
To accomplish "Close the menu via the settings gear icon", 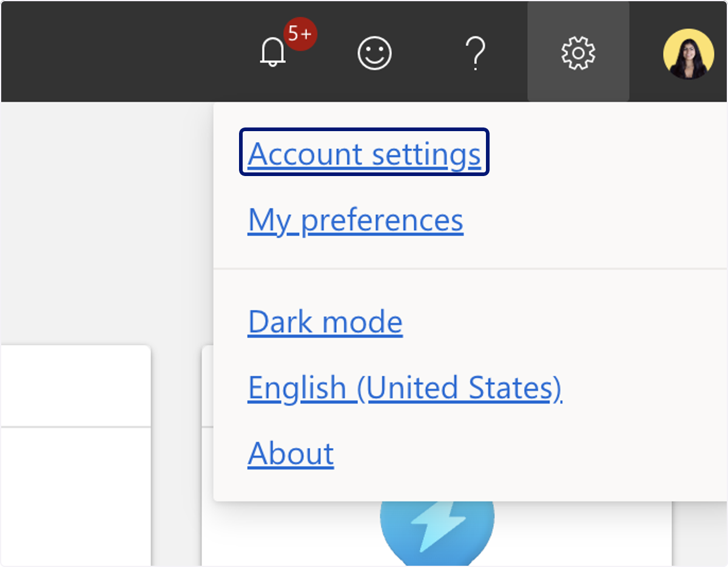I will point(578,52).
